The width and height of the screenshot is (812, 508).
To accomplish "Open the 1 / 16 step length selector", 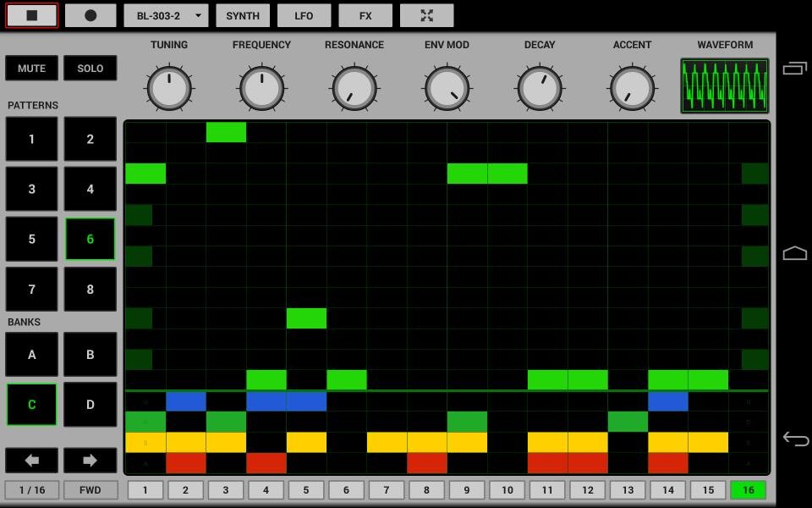I will click(x=32, y=489).
